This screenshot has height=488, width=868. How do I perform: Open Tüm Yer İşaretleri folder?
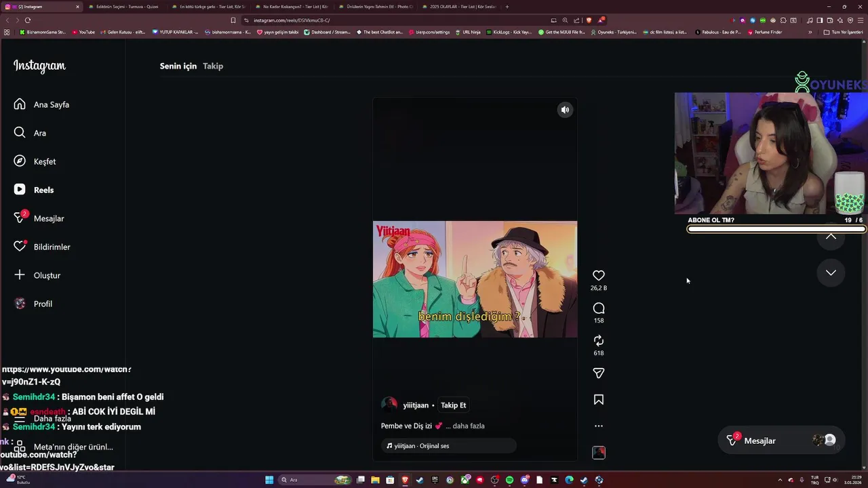(x=843, y=32)
